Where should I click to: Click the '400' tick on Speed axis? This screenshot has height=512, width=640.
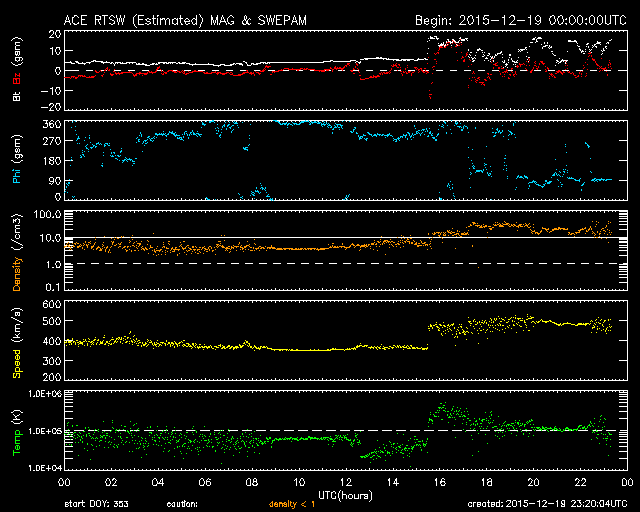click(52, 341)
